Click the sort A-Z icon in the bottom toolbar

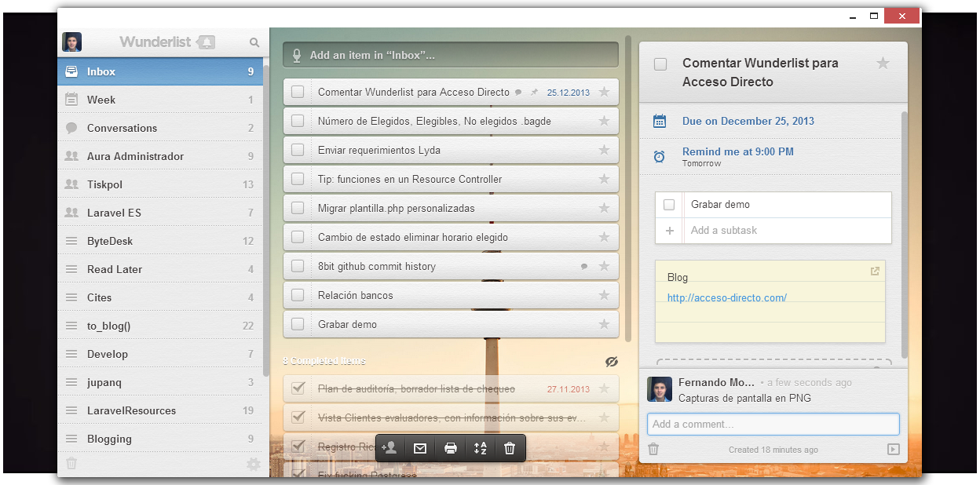click(x=481, y=448)
